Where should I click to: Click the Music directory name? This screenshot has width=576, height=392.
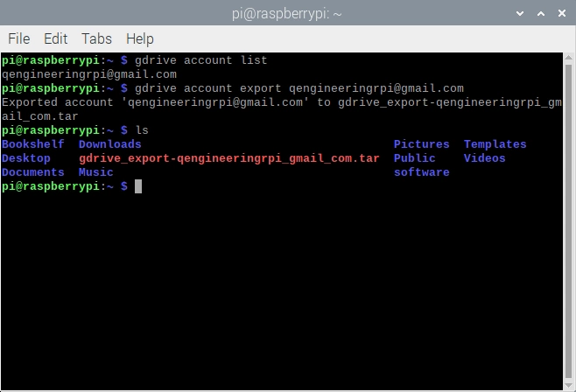(96, 172)
